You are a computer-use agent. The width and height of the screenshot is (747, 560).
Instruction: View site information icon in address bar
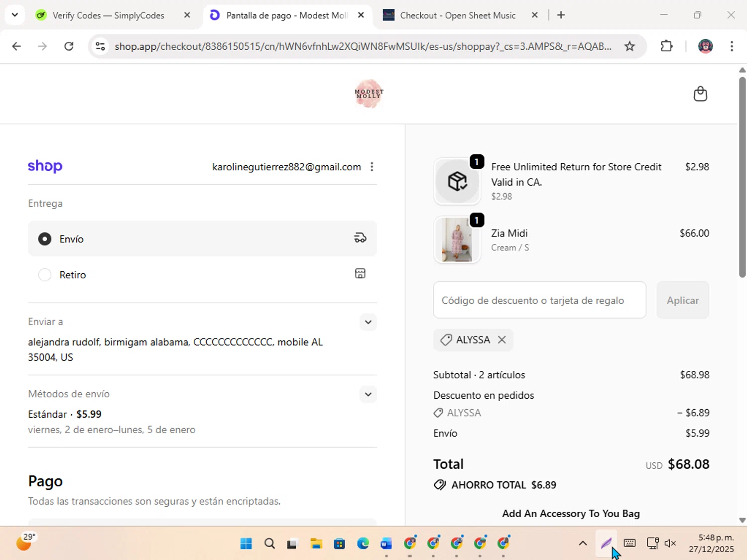(x=100, y=46)
